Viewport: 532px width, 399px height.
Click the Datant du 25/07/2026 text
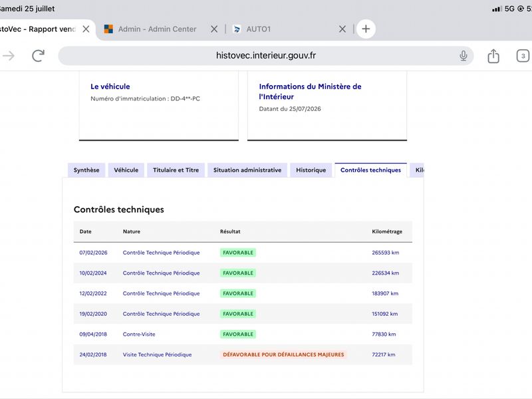coord(290,109)
